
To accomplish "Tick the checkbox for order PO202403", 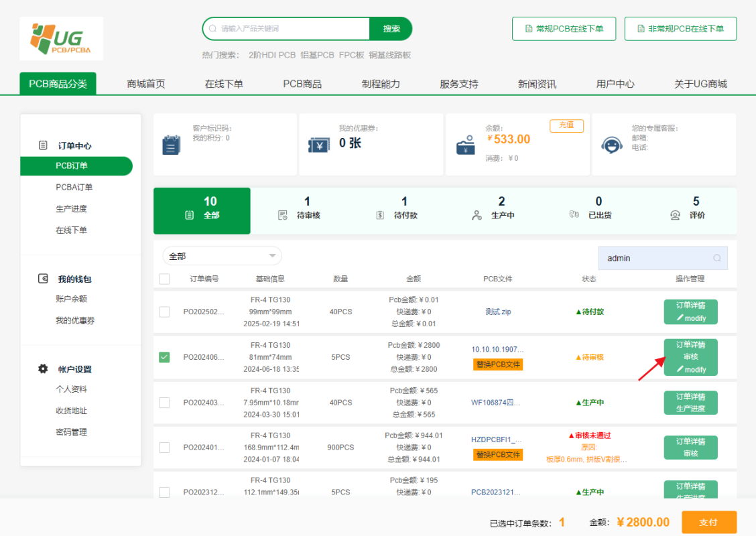I will point(164,403).
